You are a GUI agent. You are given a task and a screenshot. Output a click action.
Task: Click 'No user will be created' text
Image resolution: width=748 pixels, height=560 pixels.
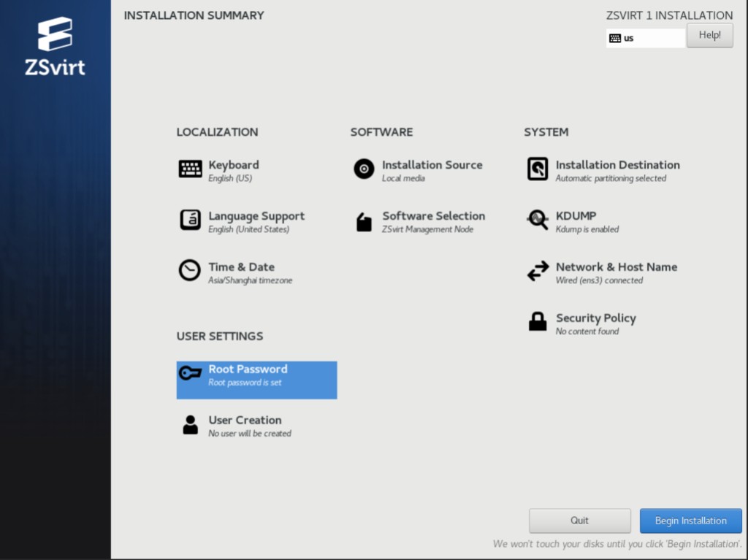[250, 434]
